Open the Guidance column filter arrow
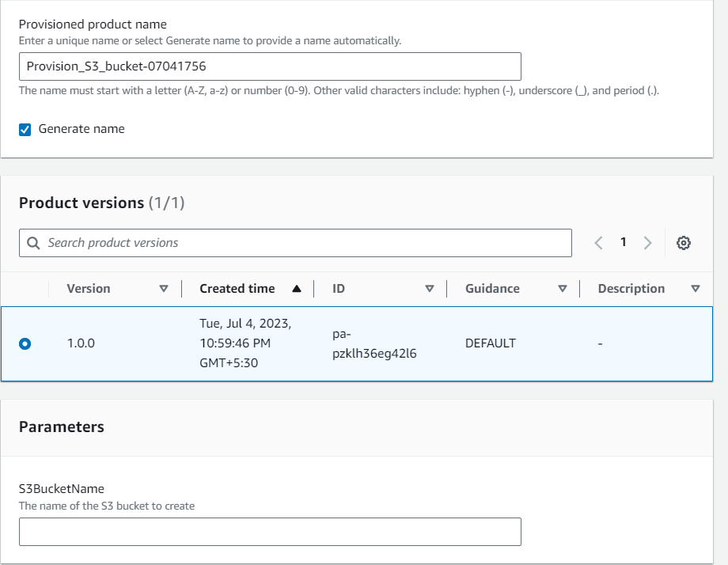This screenshot has height=565, width=728. [x=563, y=288]
